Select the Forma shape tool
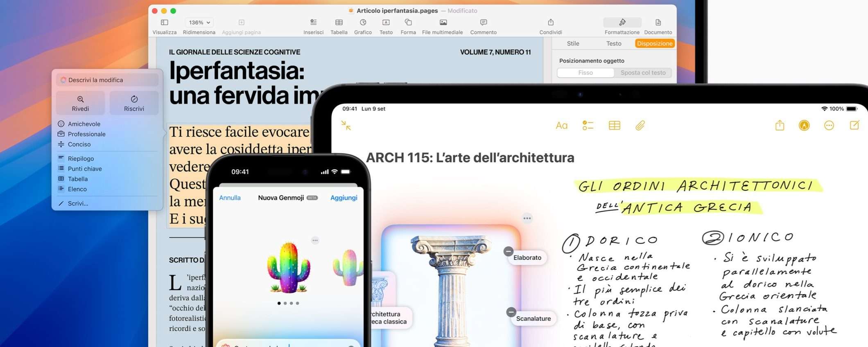868x347 pixels. click(408, 23)
